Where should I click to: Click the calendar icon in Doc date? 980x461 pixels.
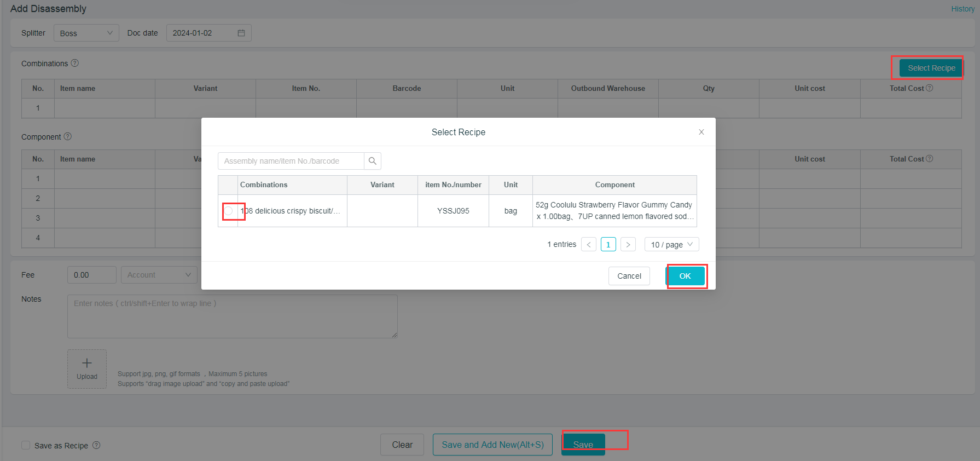(241, 33)
